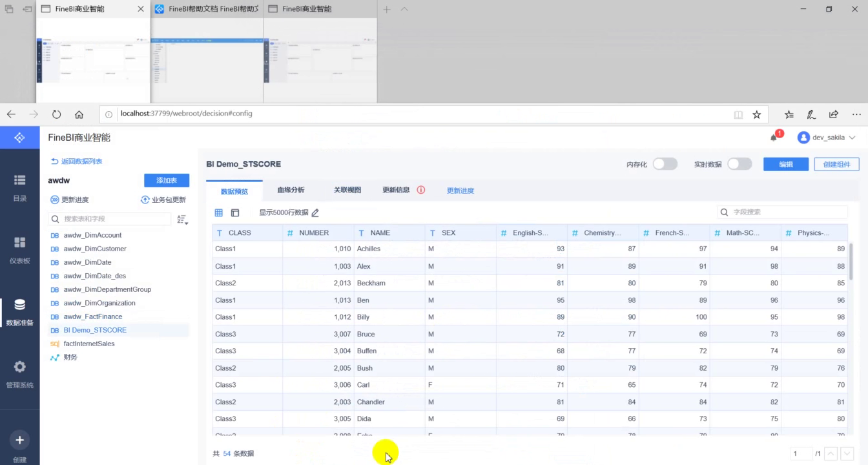Switch to the 更新信息 tab
Image resolution: width=868 pixels, height=465 pixels.
[x=396, y=190]
